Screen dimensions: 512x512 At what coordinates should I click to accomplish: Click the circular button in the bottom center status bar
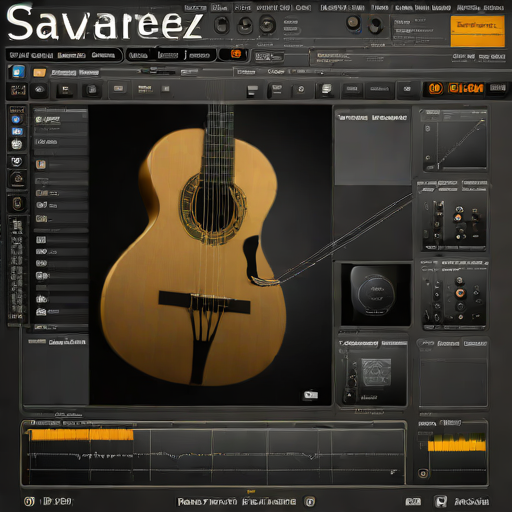coord(310,501)
